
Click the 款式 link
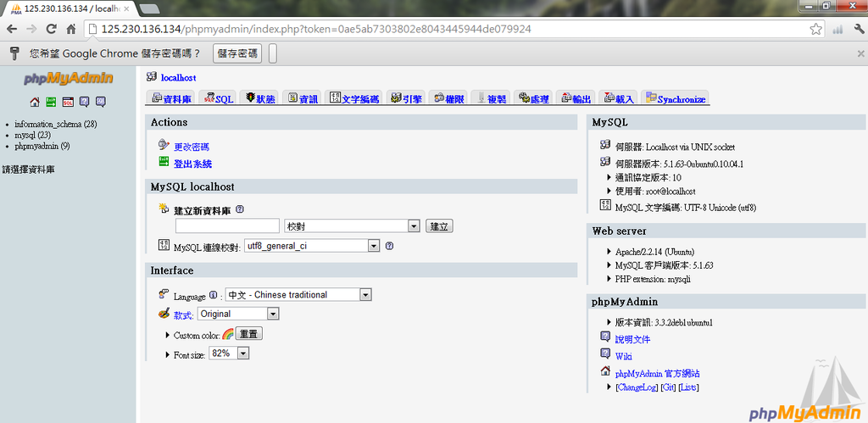point(183,315)
